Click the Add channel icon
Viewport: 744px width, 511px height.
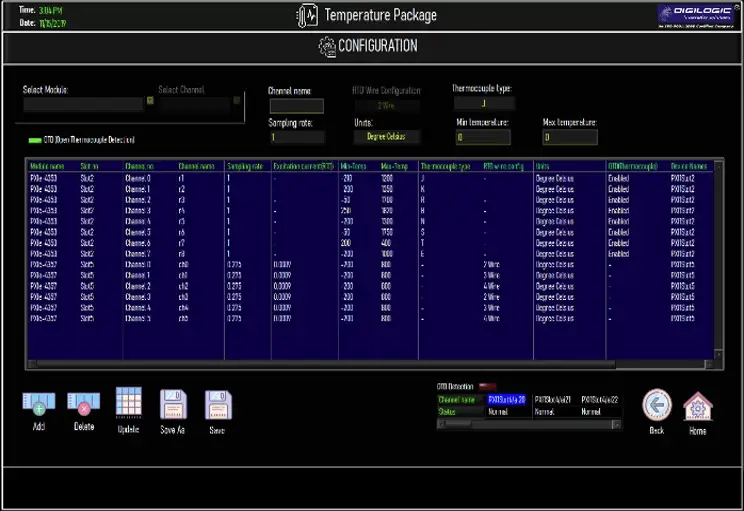[39, 403]
